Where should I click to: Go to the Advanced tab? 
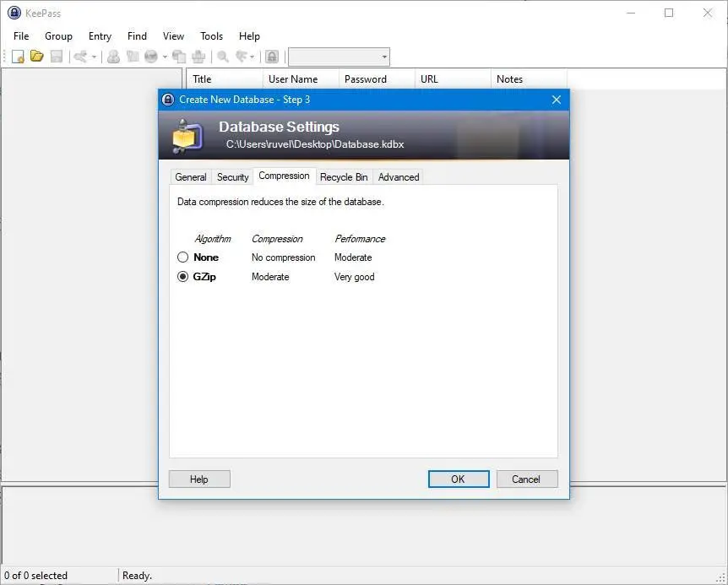[399, 177]
